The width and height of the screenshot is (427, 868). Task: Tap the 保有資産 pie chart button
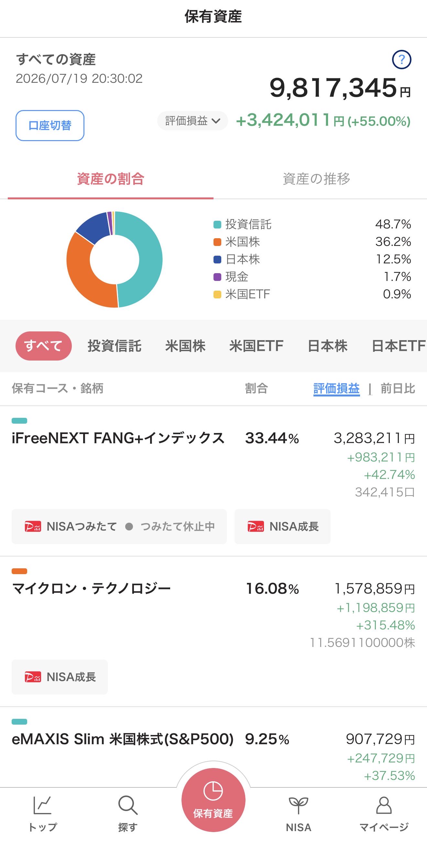[213, 800]
